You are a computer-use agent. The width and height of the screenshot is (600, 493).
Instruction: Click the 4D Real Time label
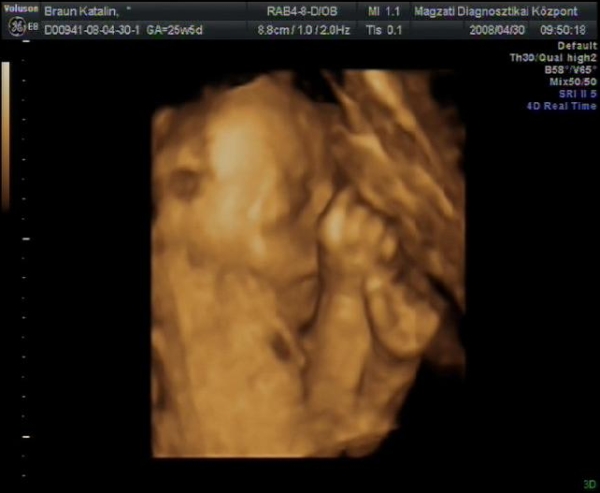click(x=562, y=106)
